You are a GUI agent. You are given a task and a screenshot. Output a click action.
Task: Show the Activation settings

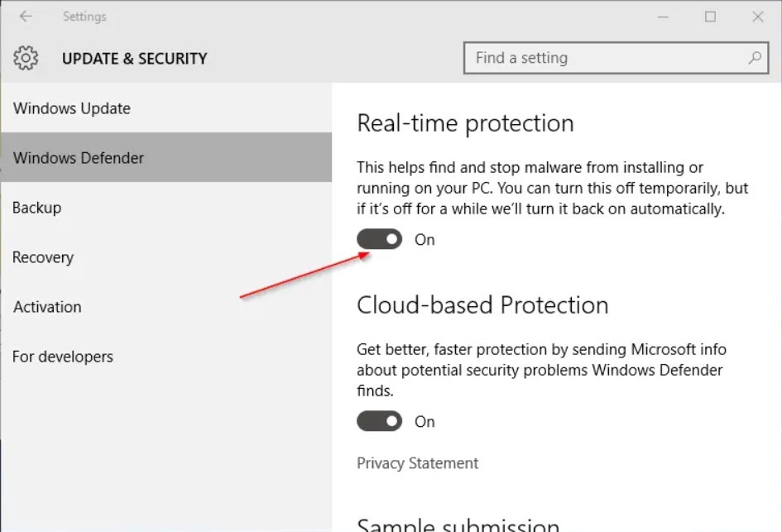[47, 307]
